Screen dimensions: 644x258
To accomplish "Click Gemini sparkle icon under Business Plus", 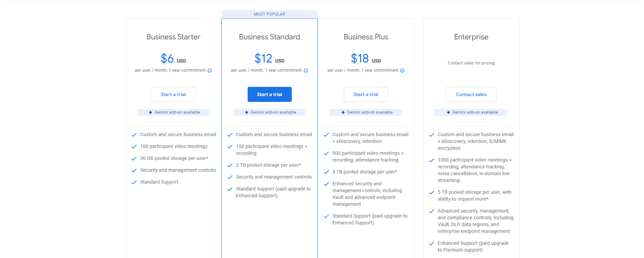I will pos(343,112).
